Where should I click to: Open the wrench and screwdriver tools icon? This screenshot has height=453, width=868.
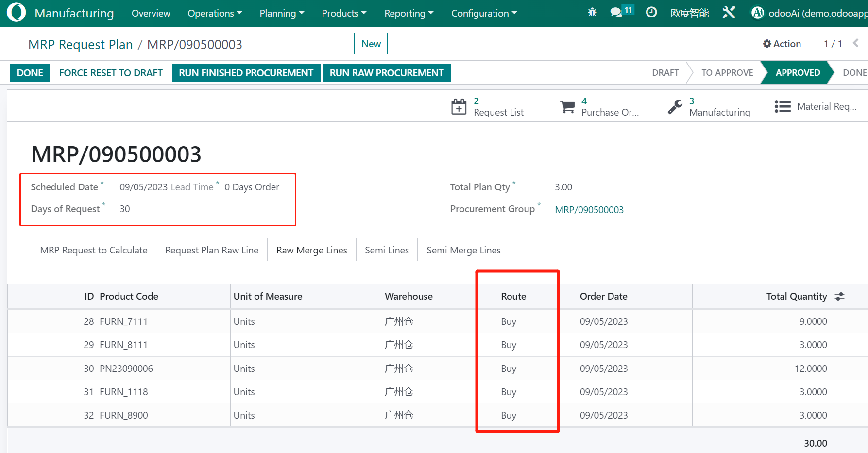tap(729, 13)
